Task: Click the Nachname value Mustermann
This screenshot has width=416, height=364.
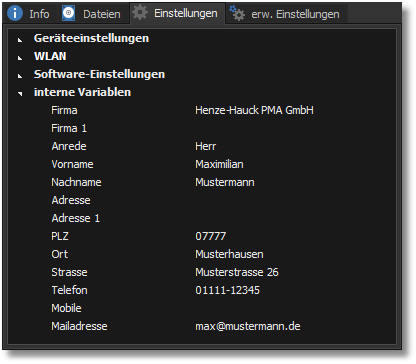Action: 225,182
